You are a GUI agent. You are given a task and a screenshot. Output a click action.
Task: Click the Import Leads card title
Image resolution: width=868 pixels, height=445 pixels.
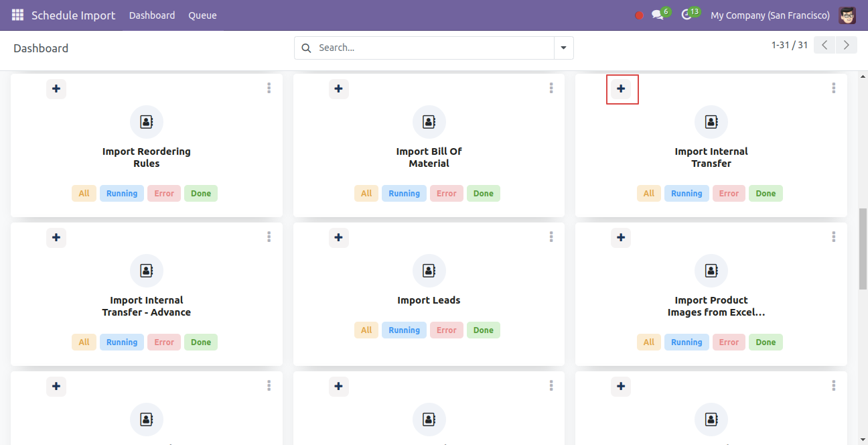[x=429, y=300]
